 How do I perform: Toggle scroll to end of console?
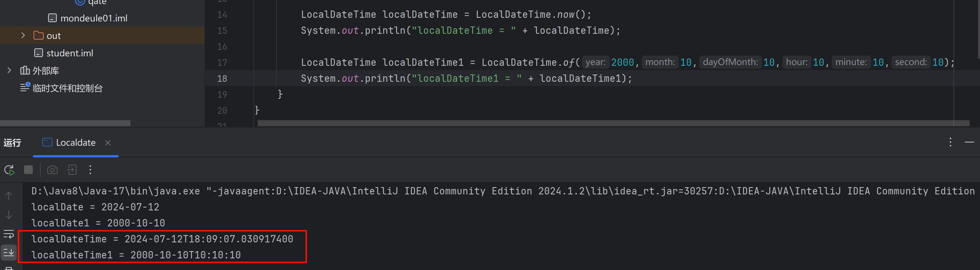point(9,252)
